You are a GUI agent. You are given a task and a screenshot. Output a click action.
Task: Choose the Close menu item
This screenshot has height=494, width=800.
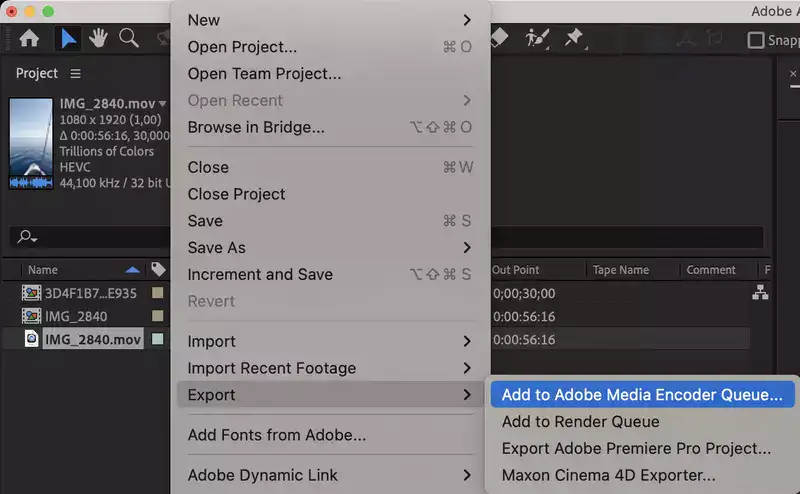click(x=330, y=167)
